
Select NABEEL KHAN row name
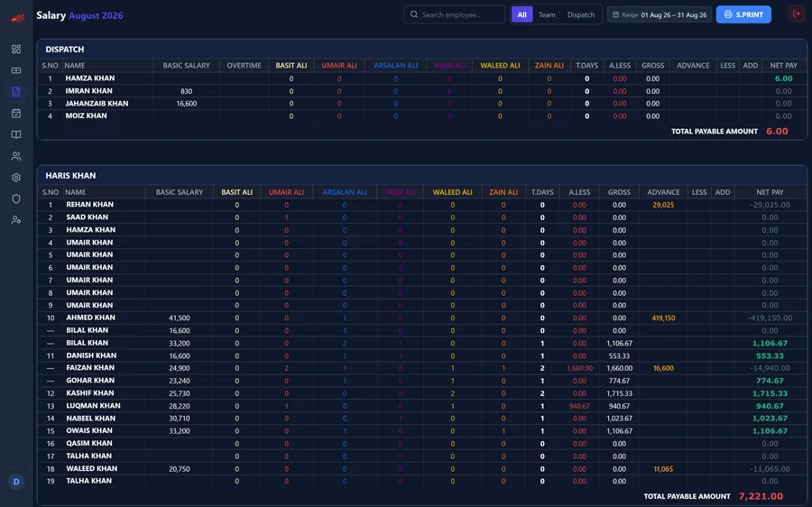pyautogui.click(x=90, y=418)
